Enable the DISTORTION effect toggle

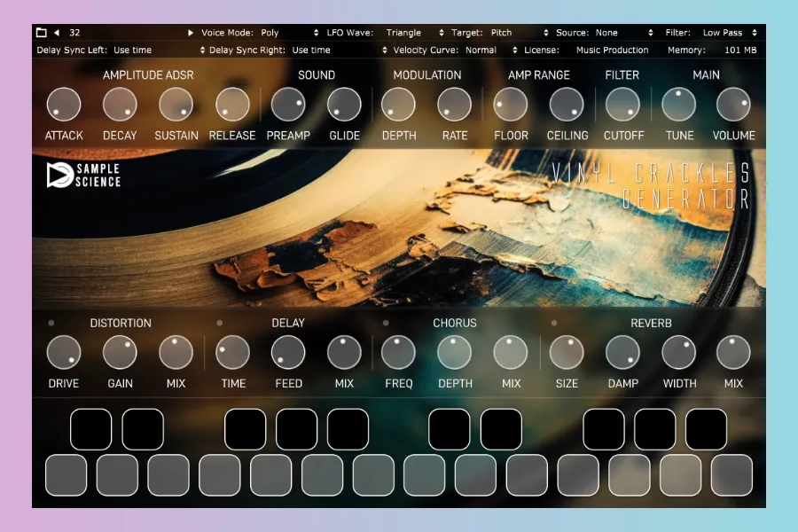(x=52, y=323)
